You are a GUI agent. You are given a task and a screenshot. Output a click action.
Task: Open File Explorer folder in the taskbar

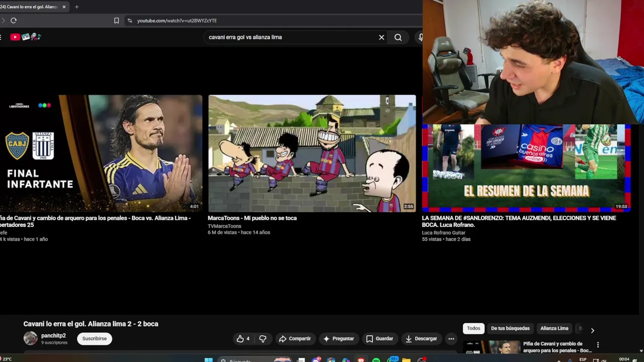tap(406, 360)
